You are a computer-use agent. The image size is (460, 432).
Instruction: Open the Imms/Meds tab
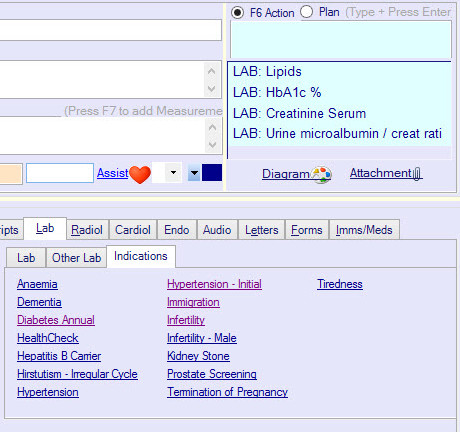click(364, 230)
